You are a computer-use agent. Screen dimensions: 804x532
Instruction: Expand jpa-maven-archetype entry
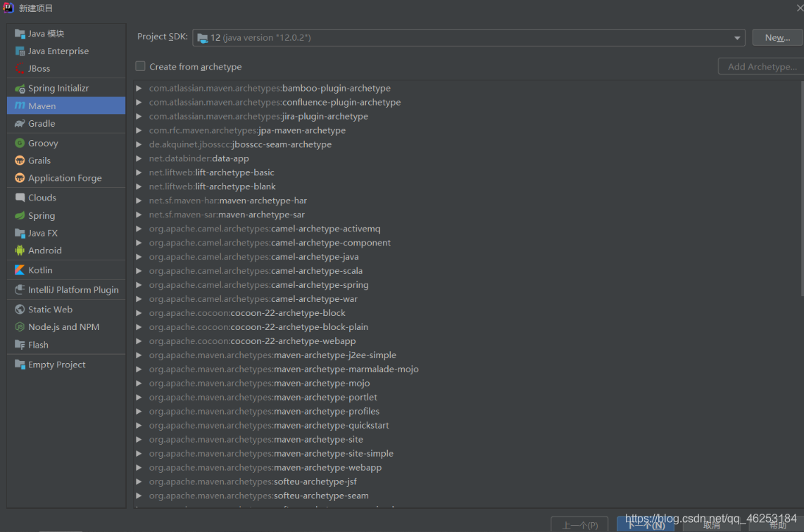coord(139,131)
